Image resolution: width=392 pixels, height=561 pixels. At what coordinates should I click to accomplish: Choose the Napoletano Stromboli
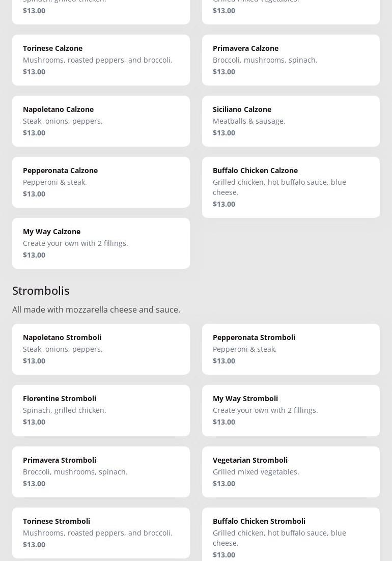[101, 349]
